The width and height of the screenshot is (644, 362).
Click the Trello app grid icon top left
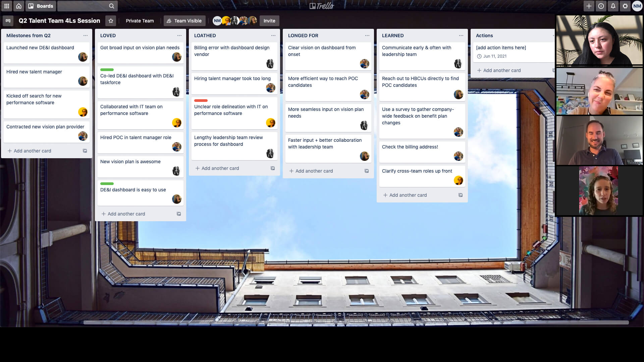click(x=7, y=6)
